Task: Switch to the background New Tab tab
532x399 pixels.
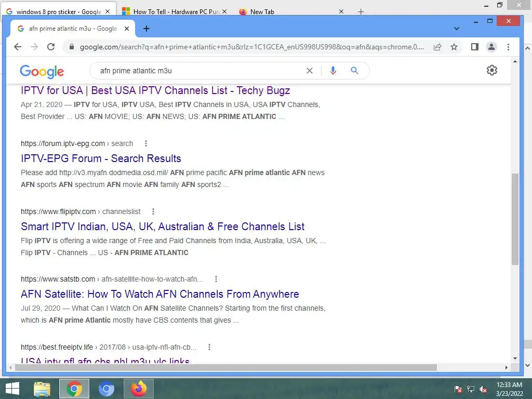Action: tap(261, 12)
